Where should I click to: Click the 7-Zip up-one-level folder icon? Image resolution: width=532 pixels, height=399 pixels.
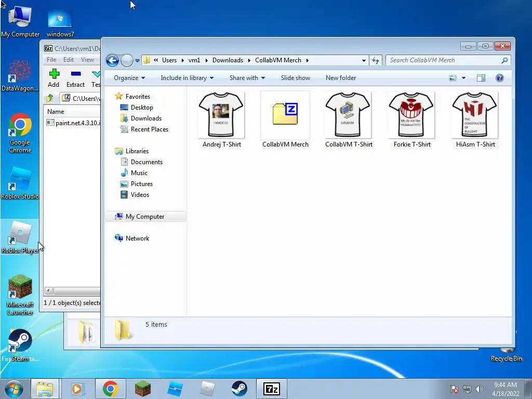[x=50, y=98]
